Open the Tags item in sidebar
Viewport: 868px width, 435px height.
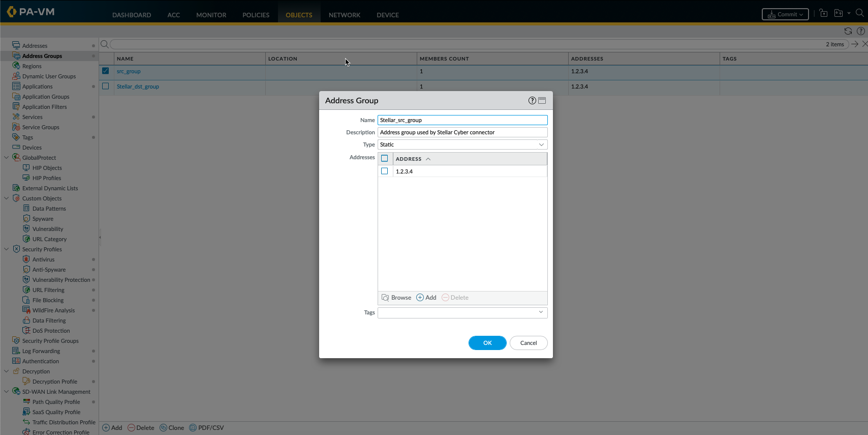pyautogui.click(x=27, y=137)
